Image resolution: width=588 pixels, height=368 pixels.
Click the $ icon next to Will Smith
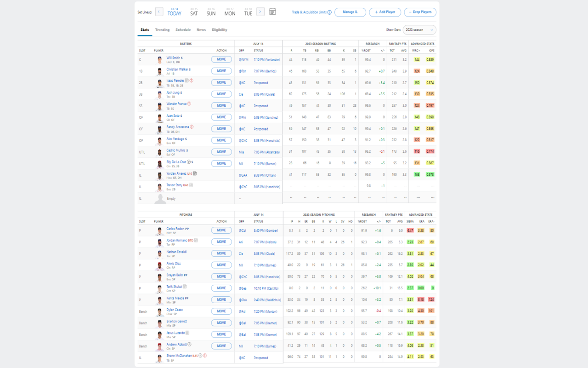pos(182,58)
